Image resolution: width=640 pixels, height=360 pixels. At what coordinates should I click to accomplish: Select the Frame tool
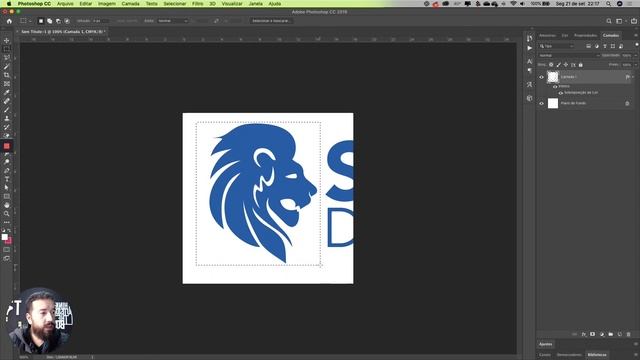(7, 84)
